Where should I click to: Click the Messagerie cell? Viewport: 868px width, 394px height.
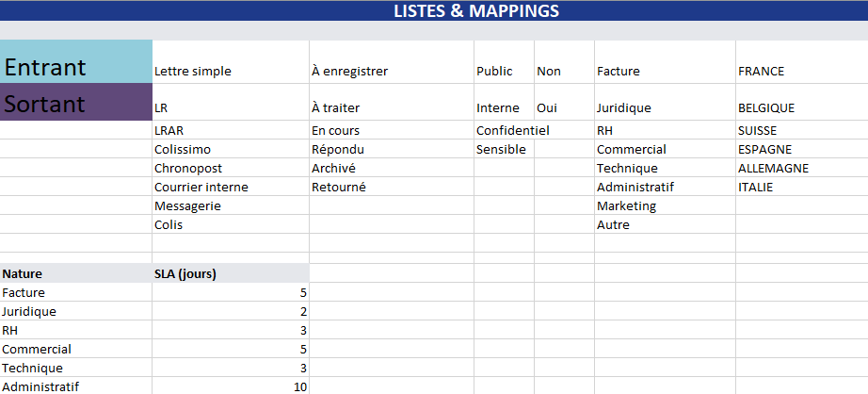pyautogui.click(x=230, y=206)
